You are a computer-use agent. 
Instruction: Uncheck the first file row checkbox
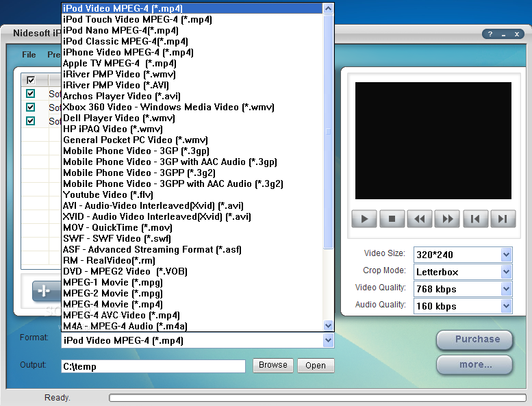(31, 94)
